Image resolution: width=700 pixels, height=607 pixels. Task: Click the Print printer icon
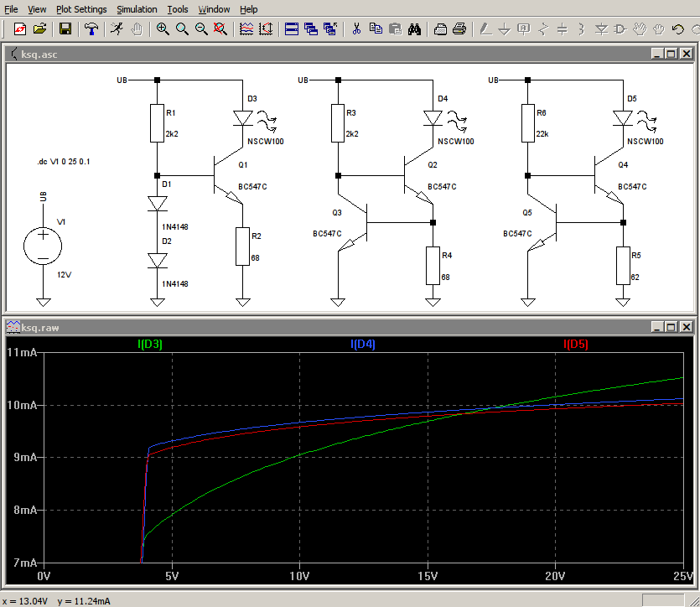[459, 29]
